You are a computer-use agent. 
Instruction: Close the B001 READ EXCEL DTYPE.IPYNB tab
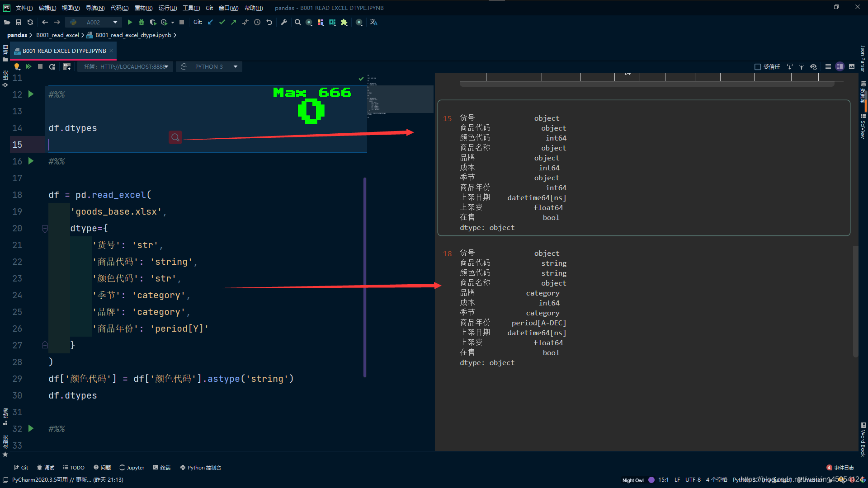click(x=111, y=51)
